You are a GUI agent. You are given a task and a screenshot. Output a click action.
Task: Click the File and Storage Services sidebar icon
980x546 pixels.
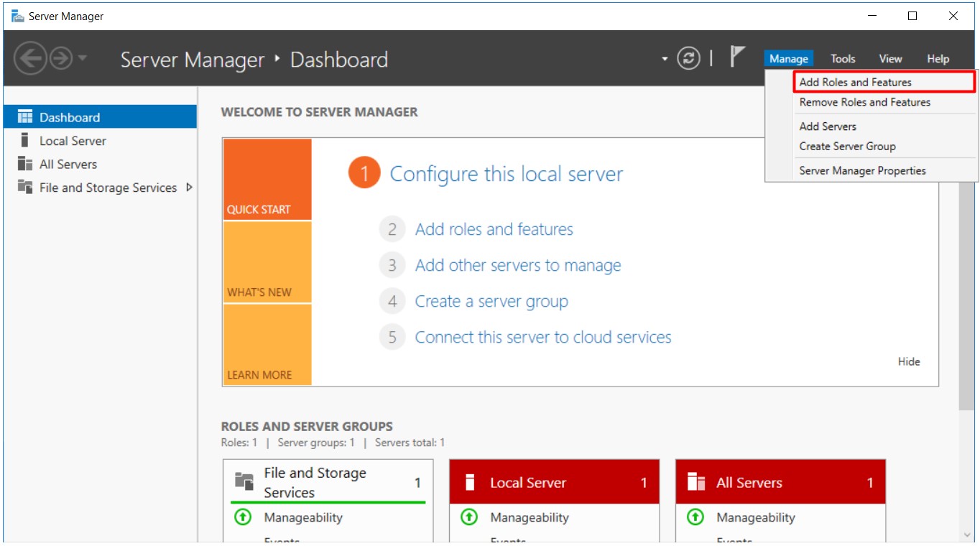coord(25,187)
